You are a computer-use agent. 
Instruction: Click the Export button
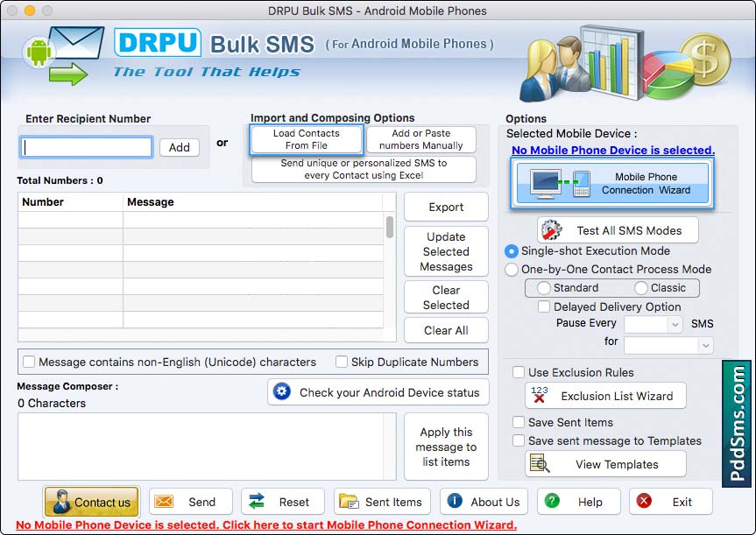[x=446, y=207]
